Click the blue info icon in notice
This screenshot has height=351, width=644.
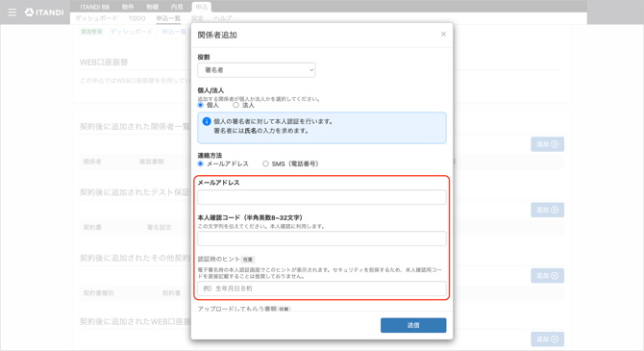(x=207, y=122)
